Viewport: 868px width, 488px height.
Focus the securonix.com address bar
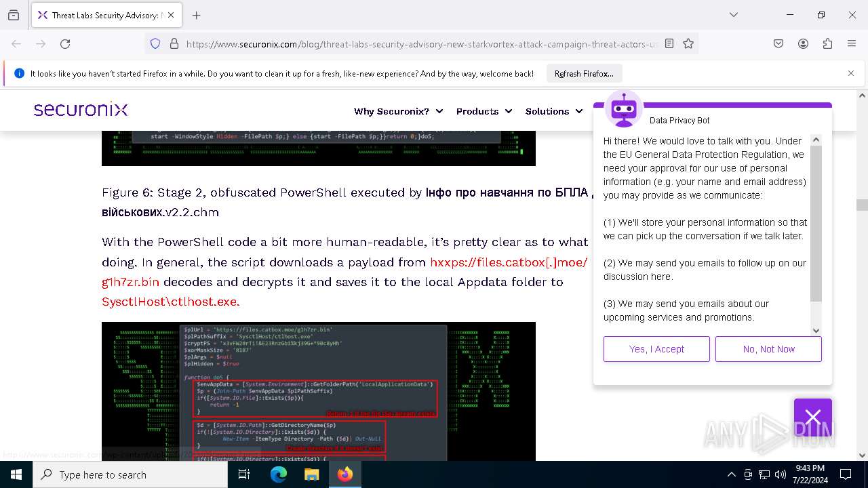click(422, 44)
